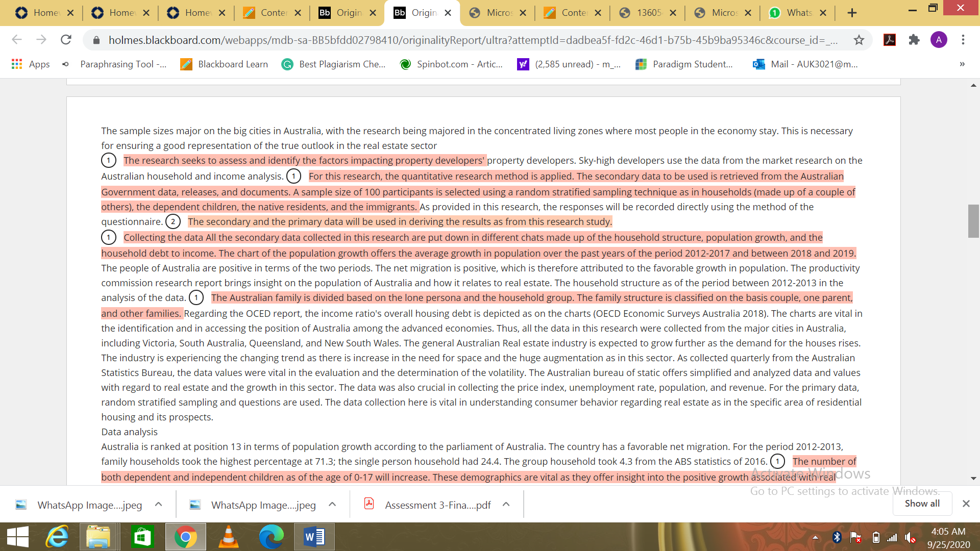Open the Best Plagiarism Checker bookmark
The height and width of the screenshot is (551, 980).
(334, 64)
